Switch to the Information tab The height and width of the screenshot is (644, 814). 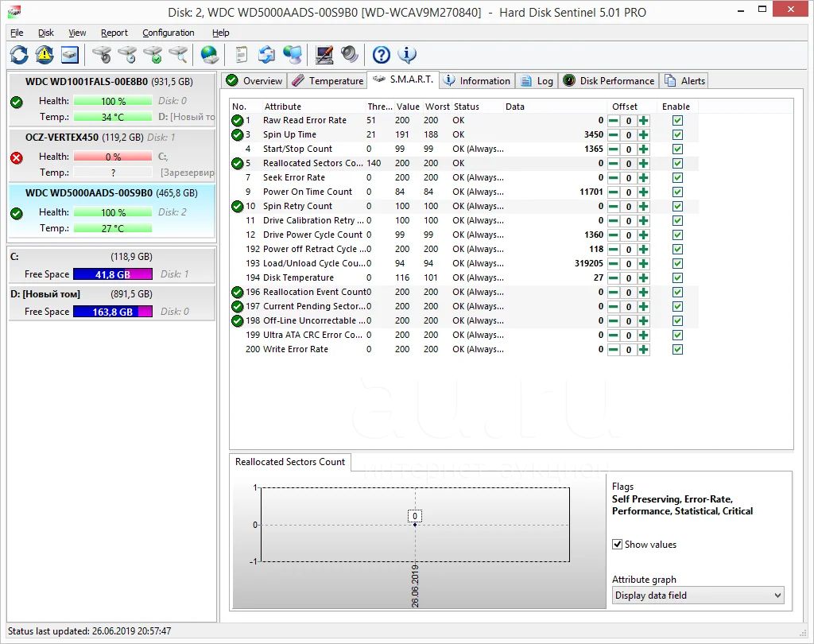click(477, 81)
